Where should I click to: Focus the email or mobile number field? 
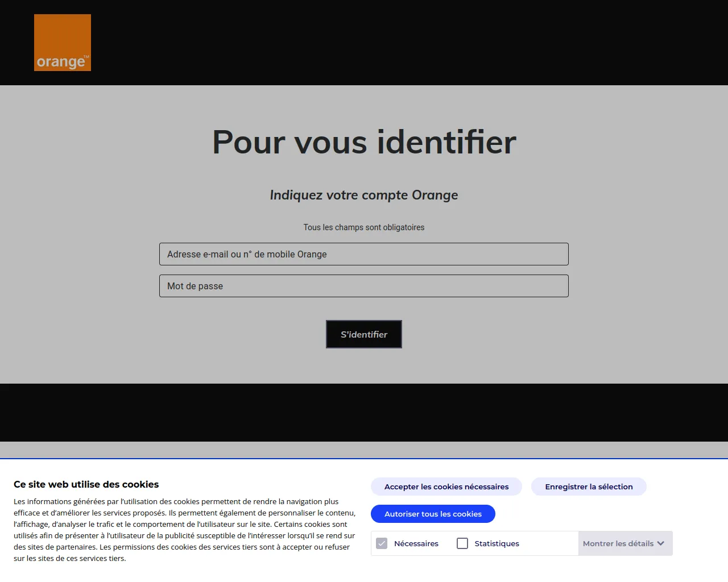364,254
